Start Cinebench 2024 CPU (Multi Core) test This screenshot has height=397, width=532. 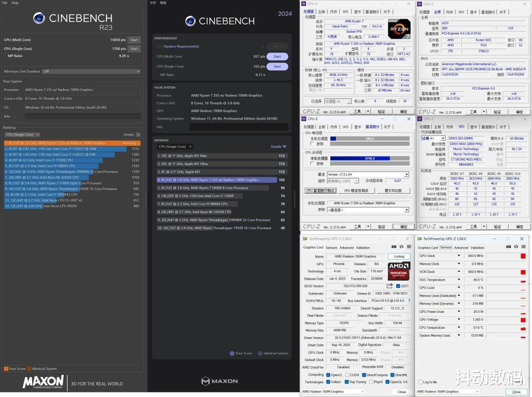277,56
